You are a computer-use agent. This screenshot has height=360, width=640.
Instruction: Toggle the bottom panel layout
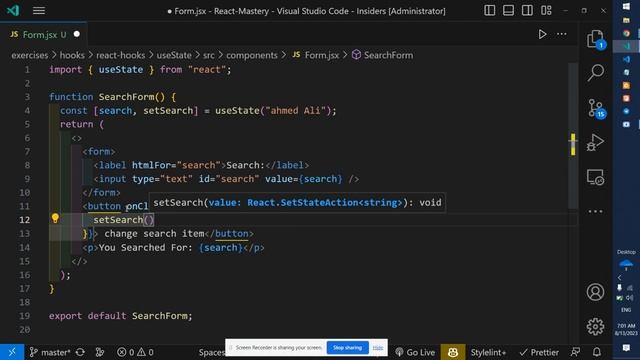pos(508,11)
